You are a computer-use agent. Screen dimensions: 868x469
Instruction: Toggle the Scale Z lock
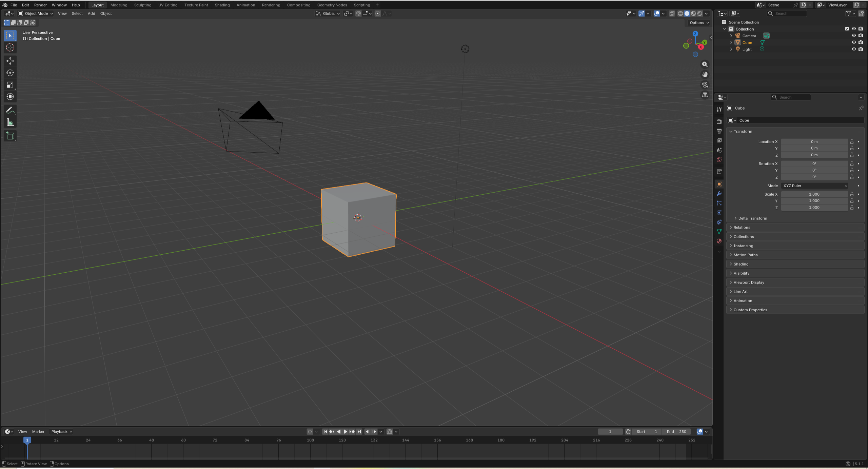(852, 207)
